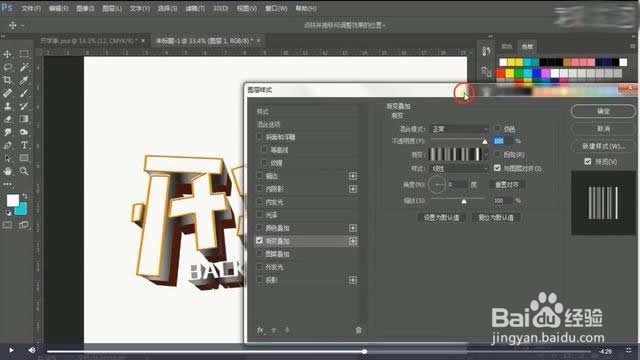Enable the 内发光 effect checkbox

pyautogui.click(x=260, y=202)
